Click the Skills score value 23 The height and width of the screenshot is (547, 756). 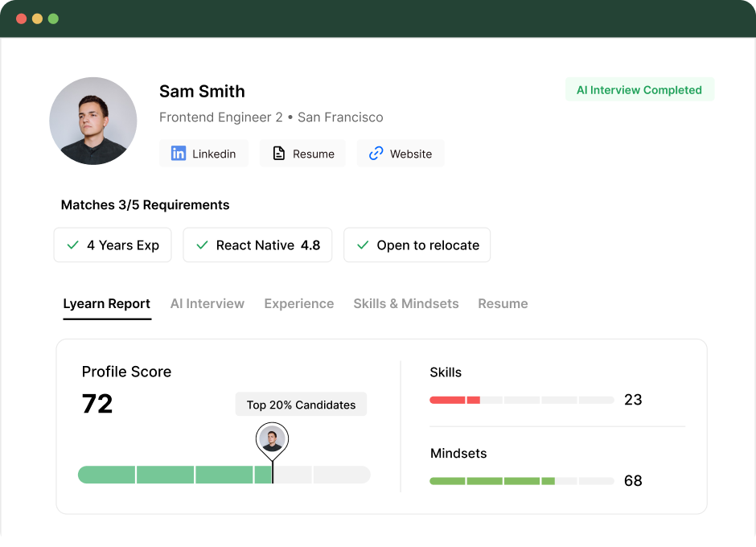click(x=633, y=400)
